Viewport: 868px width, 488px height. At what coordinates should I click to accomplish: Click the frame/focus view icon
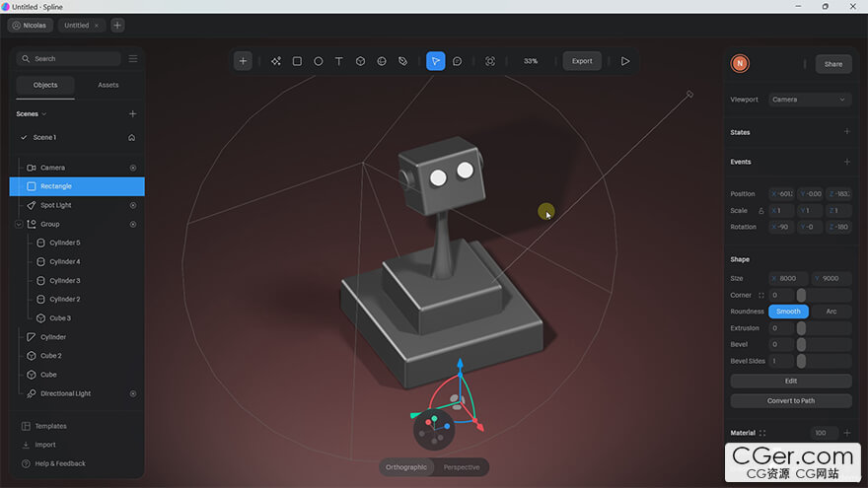(x=490, y=61)
